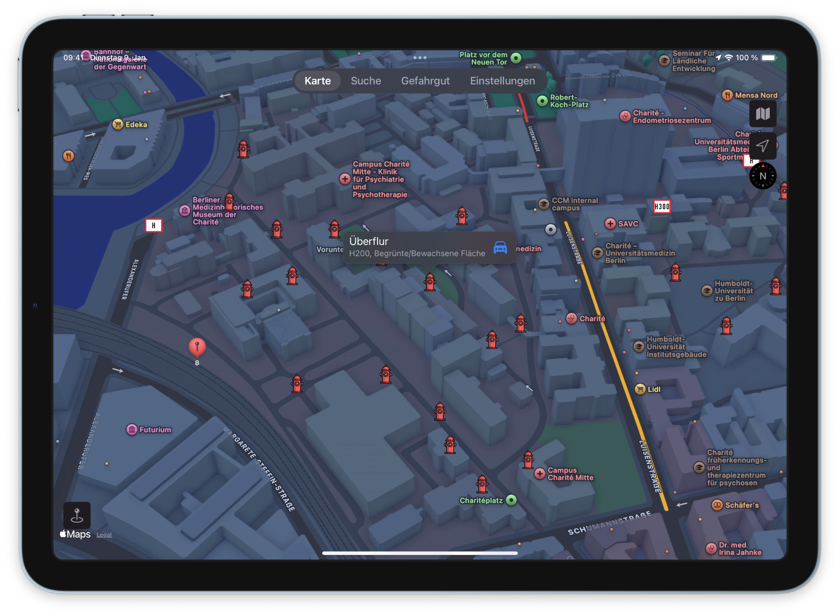The width and height of the screenshot is (840, 616).
Task: Select the Dr. med. Irina Jahnke marker
Action: [x=711, y=548]
